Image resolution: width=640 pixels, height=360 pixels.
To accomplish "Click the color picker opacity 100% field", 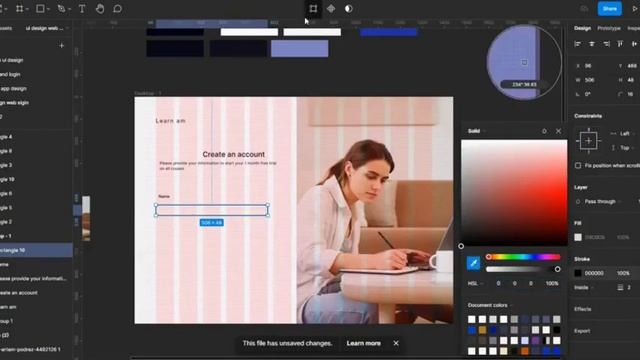I will pos(552,283).
